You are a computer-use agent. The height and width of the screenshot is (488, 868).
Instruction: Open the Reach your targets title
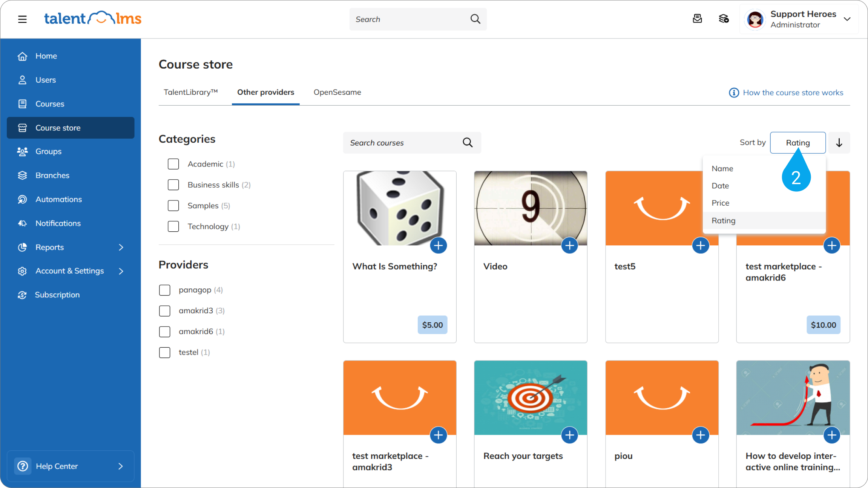tap(523, 456)
